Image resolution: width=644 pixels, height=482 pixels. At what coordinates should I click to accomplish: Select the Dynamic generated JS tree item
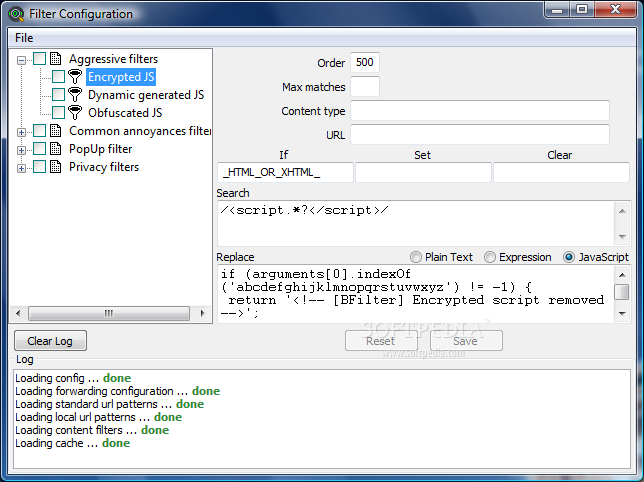(x=146, y=95)
